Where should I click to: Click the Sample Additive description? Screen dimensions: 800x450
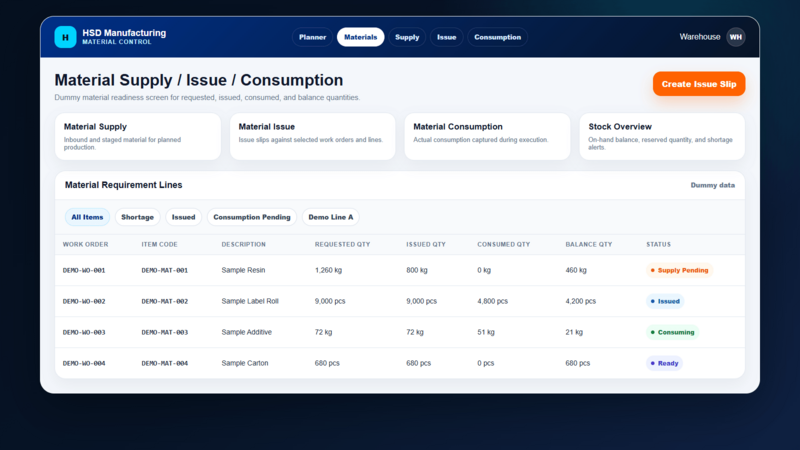[246, 332]
